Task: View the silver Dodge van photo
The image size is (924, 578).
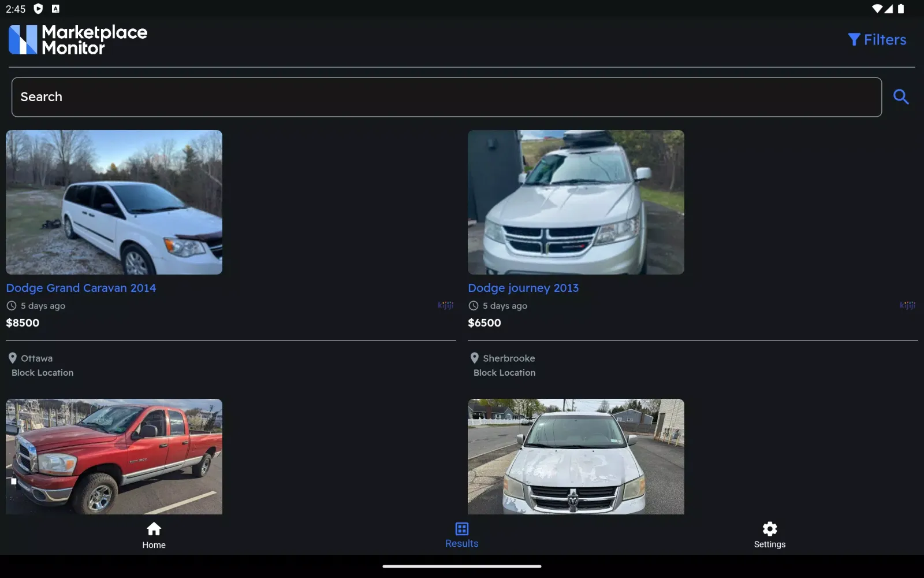Action: [x=576, y=457]
